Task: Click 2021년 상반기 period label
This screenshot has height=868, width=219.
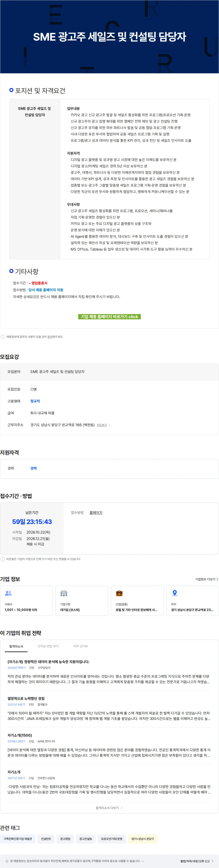Action: (x=16, y=705)
